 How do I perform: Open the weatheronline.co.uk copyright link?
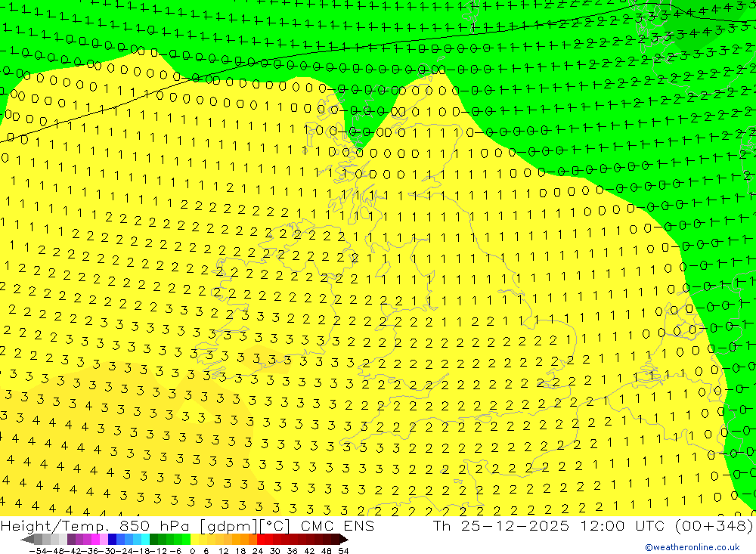(x=692, y=546)
